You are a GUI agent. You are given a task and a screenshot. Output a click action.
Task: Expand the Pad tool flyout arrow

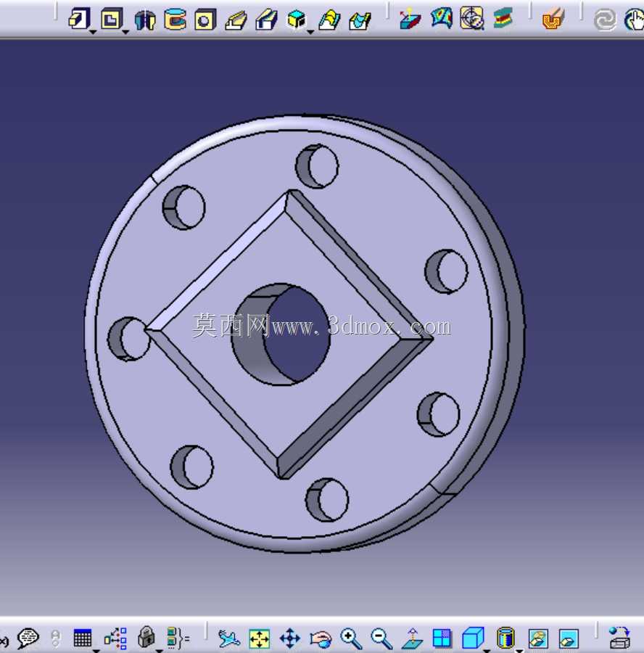tap(93, 32)
